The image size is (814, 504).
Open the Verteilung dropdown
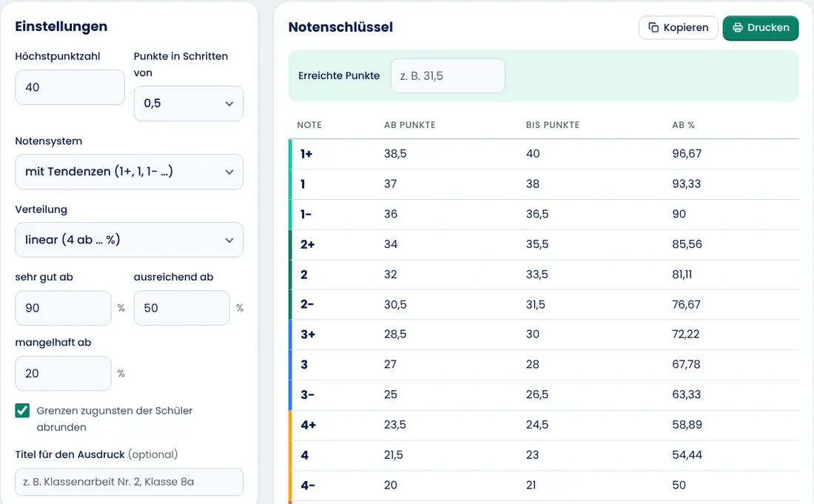(x=129, y=240)
